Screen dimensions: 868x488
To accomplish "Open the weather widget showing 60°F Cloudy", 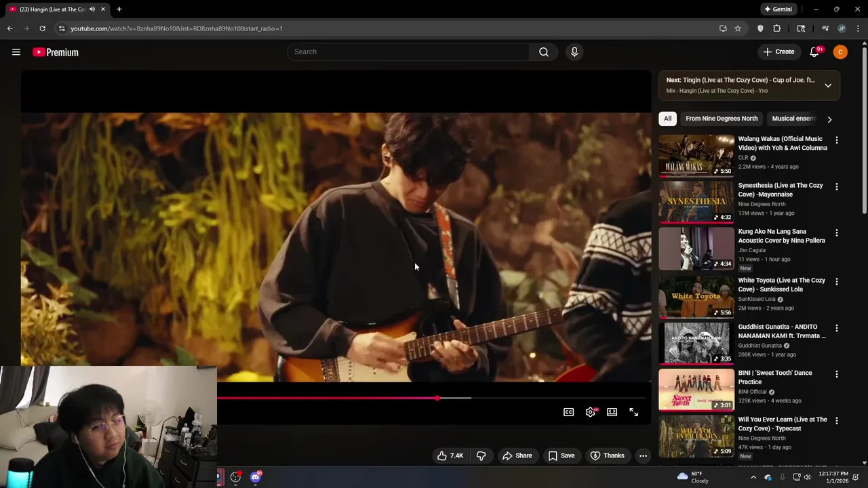I will coord(693,477).
